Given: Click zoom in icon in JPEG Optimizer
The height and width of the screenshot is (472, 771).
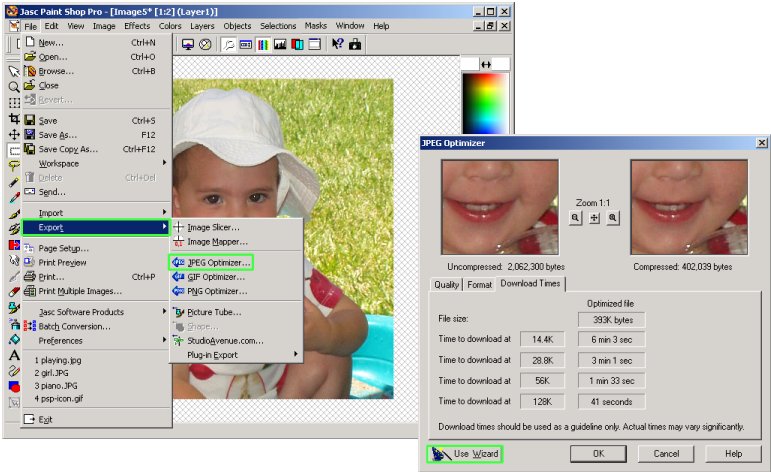Looking at the screenshot, I should (x=613, y=218).
